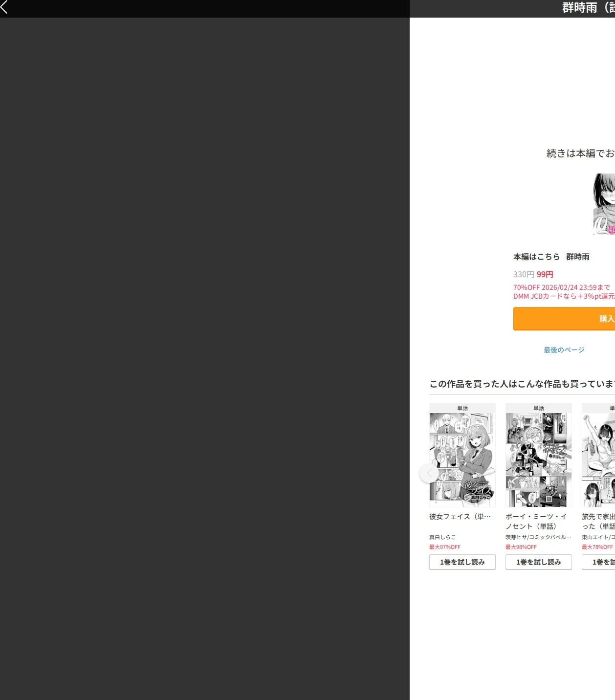Click 1巻を試し読み under 旅先で家出
Image resolution: width=615 pixels, height=700 pixels.
598,562
